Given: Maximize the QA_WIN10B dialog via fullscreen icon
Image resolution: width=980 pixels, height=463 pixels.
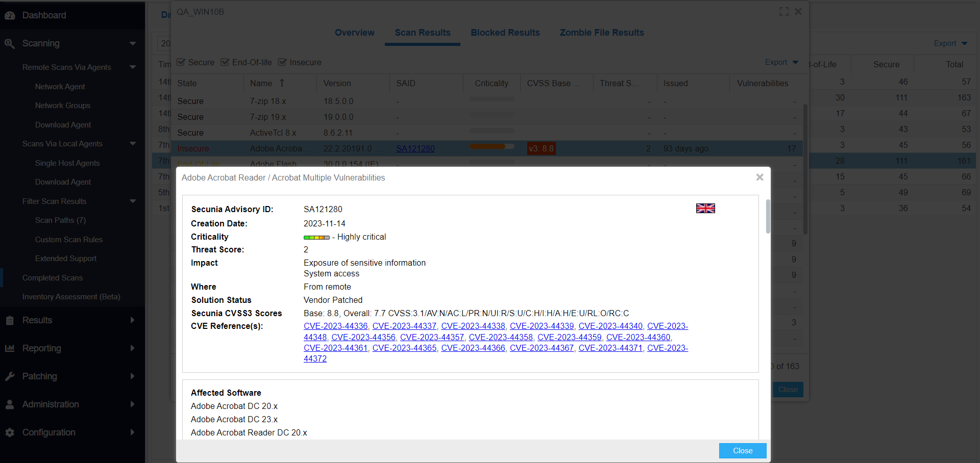Looking at the screenshot, I should 784,12.
